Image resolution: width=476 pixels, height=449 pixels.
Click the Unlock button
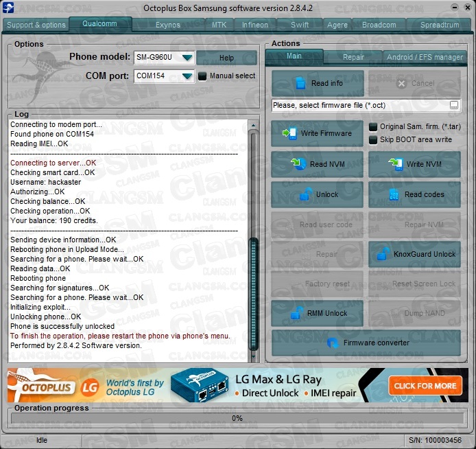318,194
